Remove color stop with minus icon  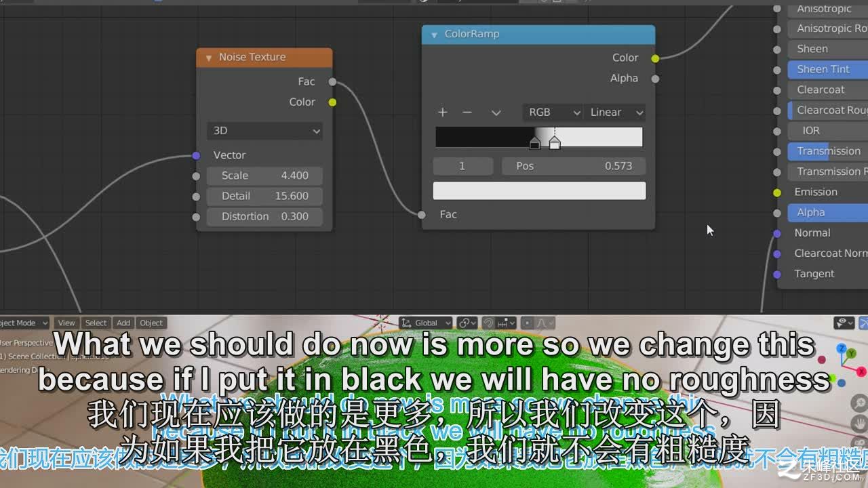pyautogui.click(x=467, y=113)
